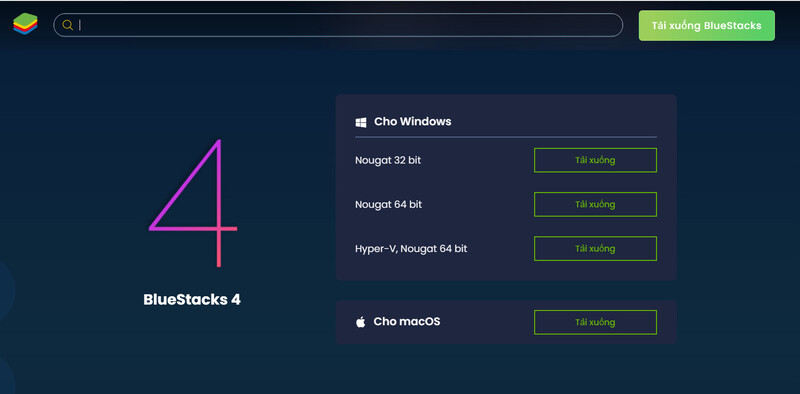The image size is (800, 394).
Task: Download Nougat 64 bit version
Action: point(595,205)
